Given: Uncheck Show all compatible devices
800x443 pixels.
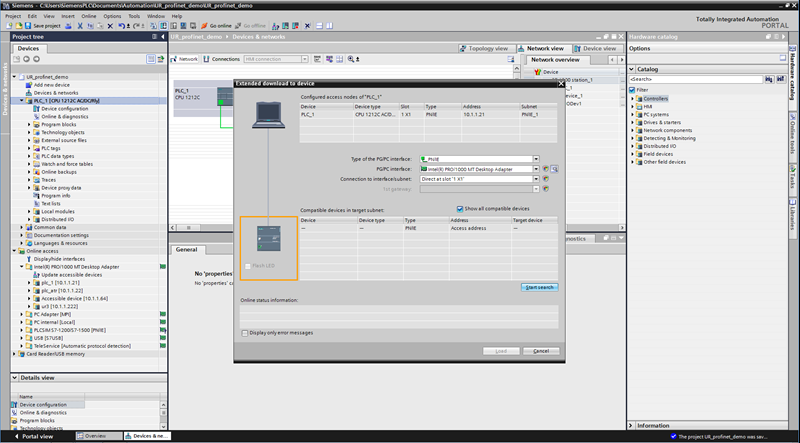Looking at the screenshot, I should (461, 209).
